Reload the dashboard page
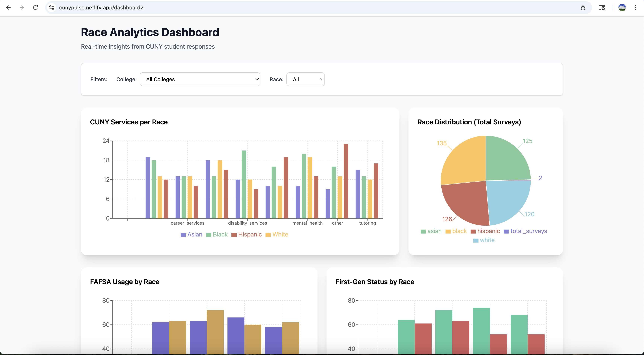The image size is (644, 355). point(36,8)
